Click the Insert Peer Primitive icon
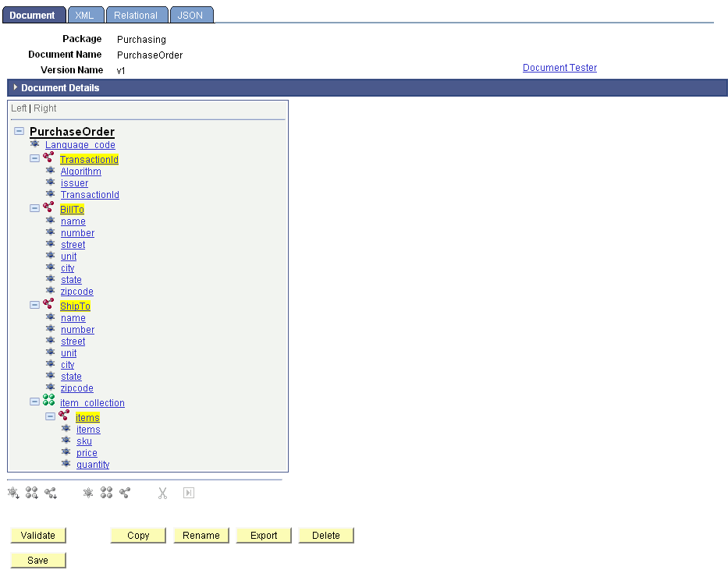 pyautogui.click(x=87, y=493)
